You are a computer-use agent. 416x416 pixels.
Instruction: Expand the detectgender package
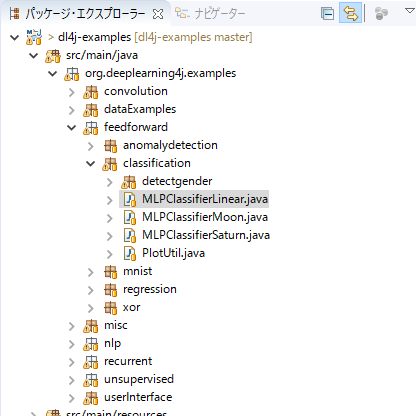click(110, 182)
